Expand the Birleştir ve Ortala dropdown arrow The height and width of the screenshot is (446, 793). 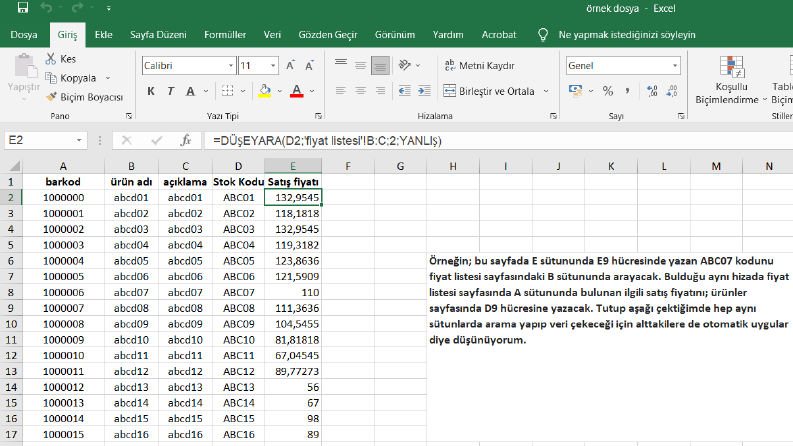click(546, 92)
